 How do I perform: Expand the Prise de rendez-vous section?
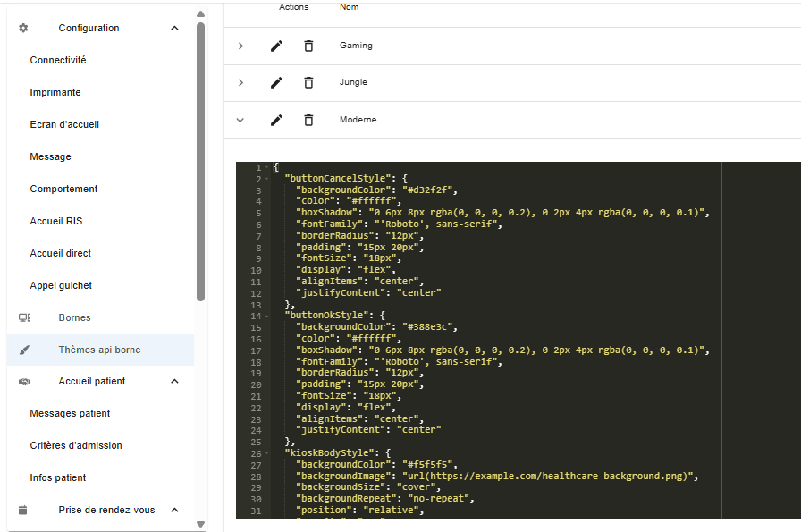[x=175, y=510]
